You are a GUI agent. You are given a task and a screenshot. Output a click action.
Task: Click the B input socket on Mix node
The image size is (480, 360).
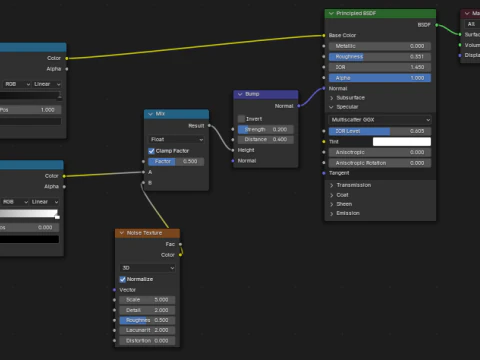point(143,183)
